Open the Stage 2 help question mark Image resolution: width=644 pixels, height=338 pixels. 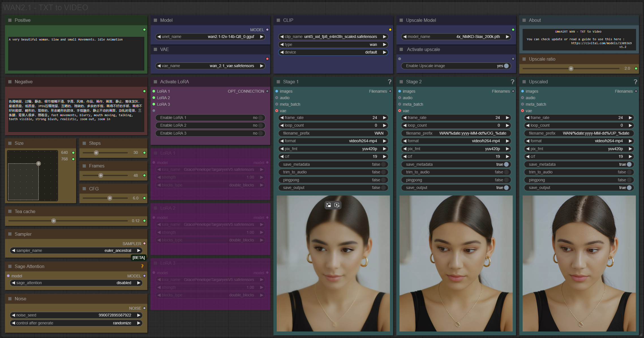(512, 82)
